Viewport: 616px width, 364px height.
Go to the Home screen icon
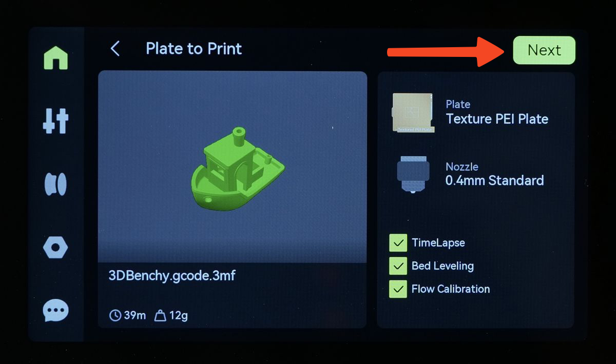(x=55, y=57)
